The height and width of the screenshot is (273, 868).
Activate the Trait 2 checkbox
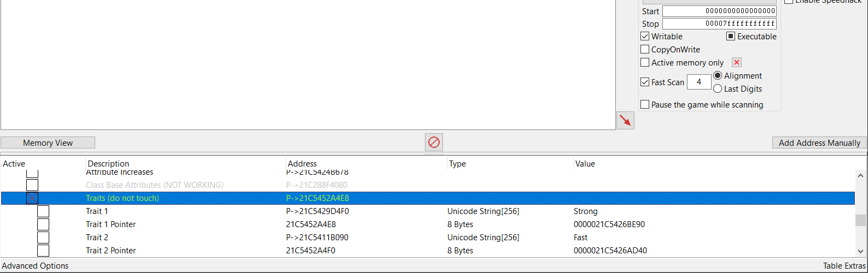point(43,238)
